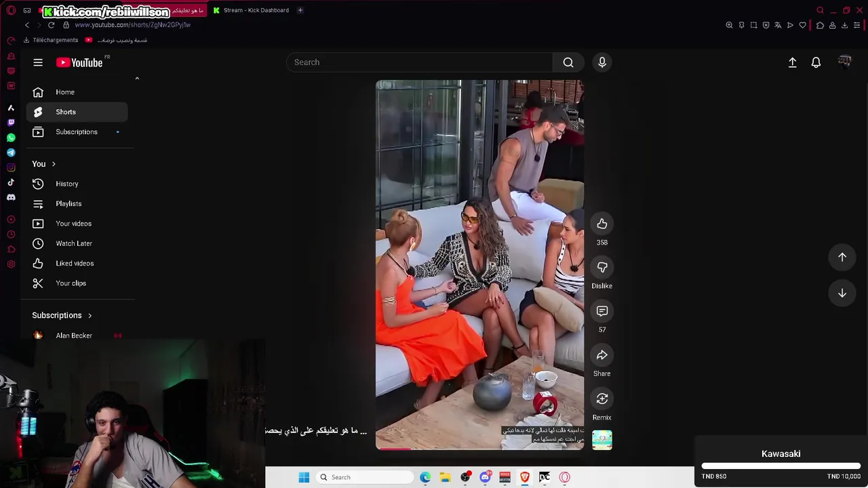Open Discord in the Opera sidebar
The width and height of the screenshot is (868, 488).
(x=11, y=197)
